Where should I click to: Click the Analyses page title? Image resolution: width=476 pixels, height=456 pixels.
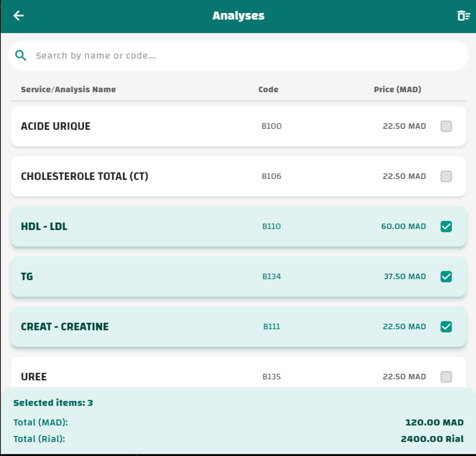(238, 16)
